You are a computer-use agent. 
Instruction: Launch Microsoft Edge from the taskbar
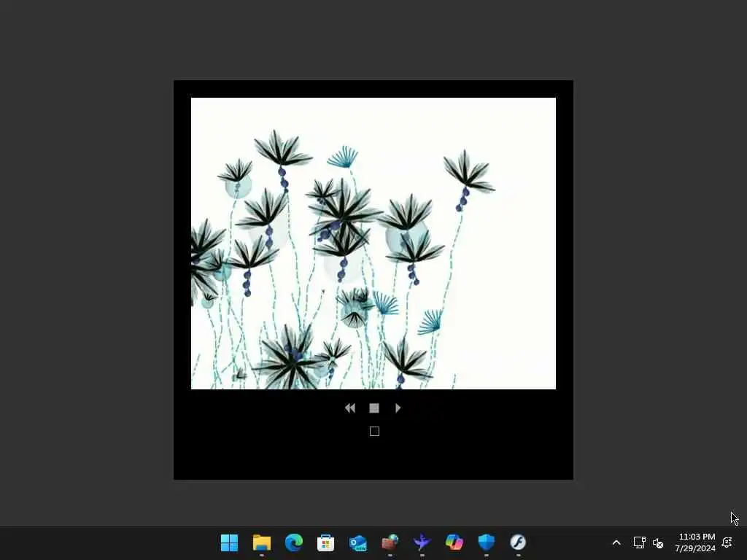coord(293,542)
